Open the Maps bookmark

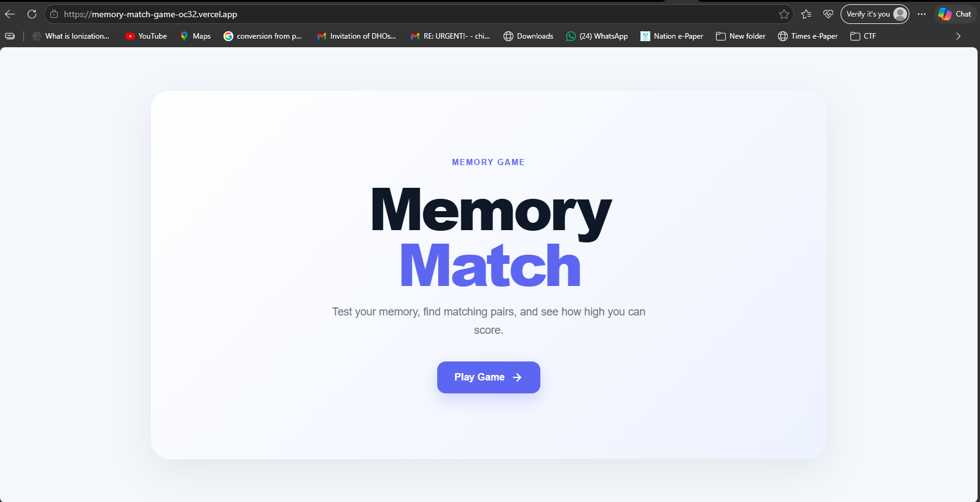(195, 36)
